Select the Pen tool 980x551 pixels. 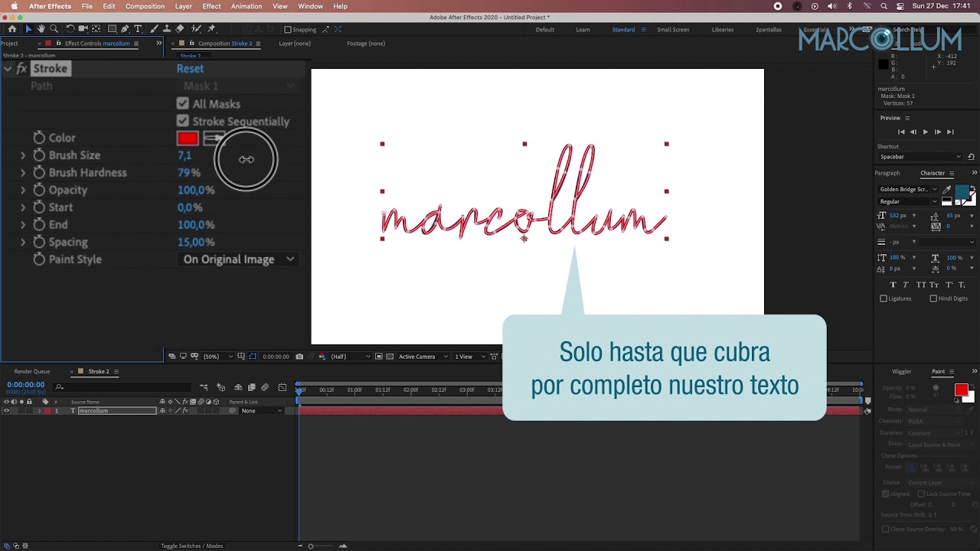125,29
